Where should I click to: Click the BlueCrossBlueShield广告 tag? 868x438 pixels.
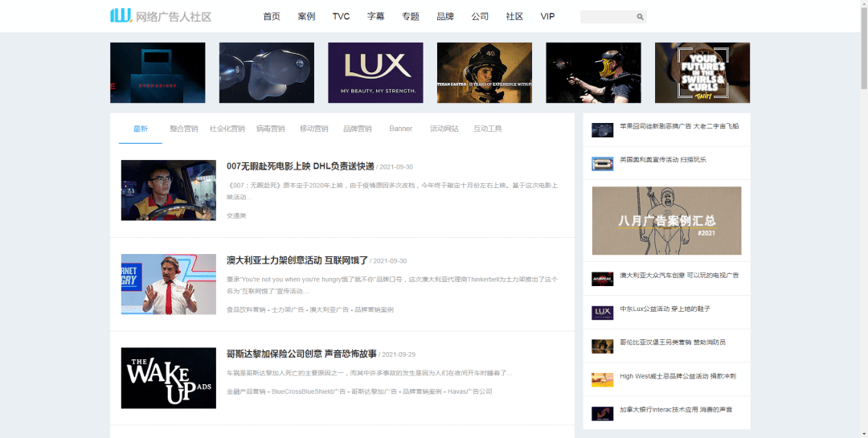309,391
